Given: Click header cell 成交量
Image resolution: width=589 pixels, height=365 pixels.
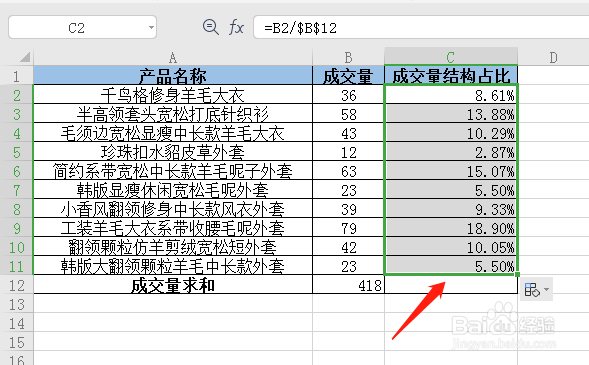Looking at the screenshot, I should [348, 75].
